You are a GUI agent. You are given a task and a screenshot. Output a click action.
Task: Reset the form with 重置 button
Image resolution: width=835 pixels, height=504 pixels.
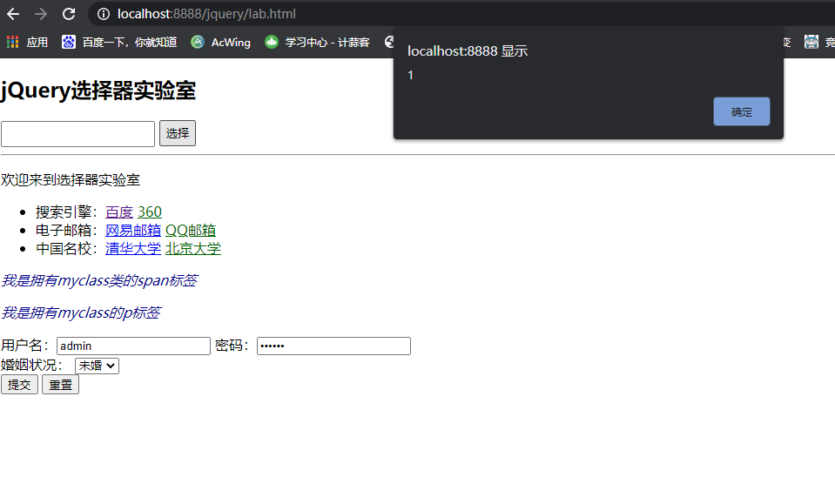pos(60,384)
